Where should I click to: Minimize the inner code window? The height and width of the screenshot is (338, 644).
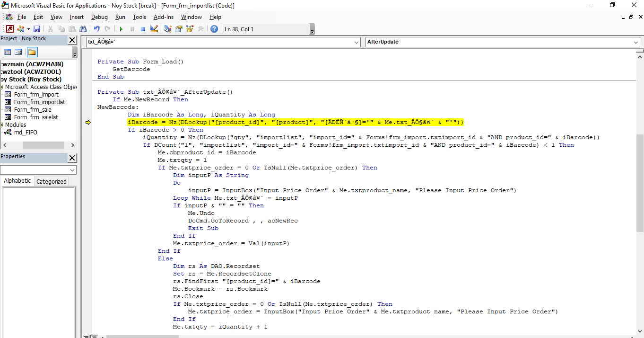coord(623,17)
